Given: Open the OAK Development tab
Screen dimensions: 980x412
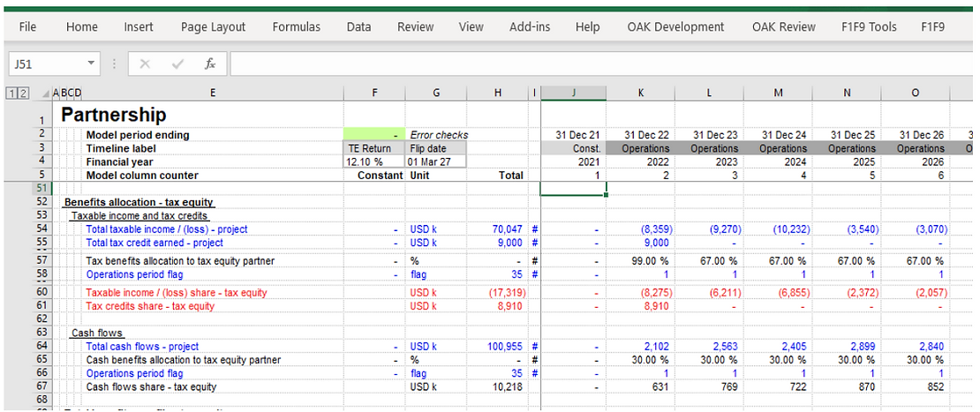Looking at the screenshot, I should coord(675,27).
